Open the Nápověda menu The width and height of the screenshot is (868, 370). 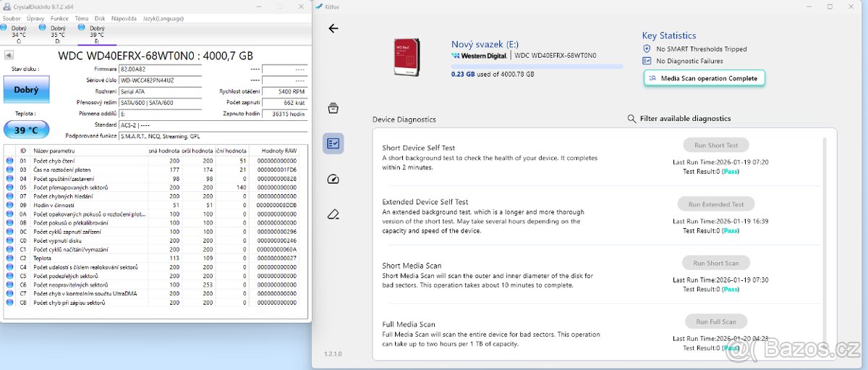click(124, 18)
